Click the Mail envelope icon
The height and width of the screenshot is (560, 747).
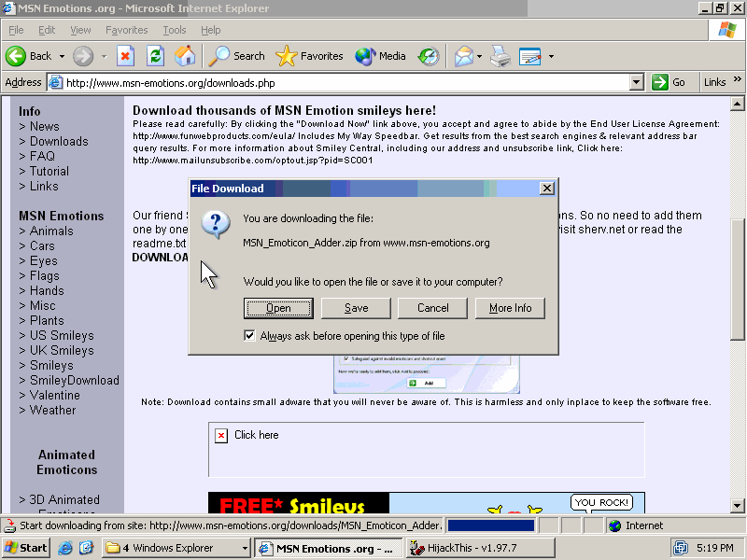click(463, 56)
